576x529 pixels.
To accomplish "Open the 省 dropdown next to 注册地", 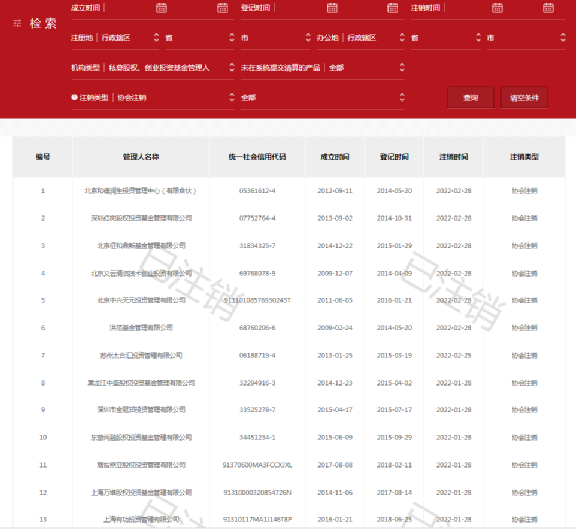I will [200, 37].
